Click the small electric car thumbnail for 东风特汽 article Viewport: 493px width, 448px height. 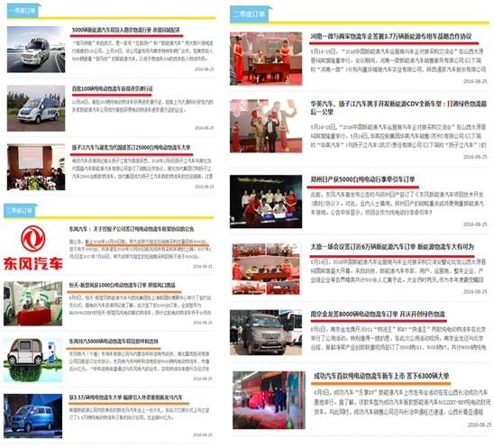point(33,360)
